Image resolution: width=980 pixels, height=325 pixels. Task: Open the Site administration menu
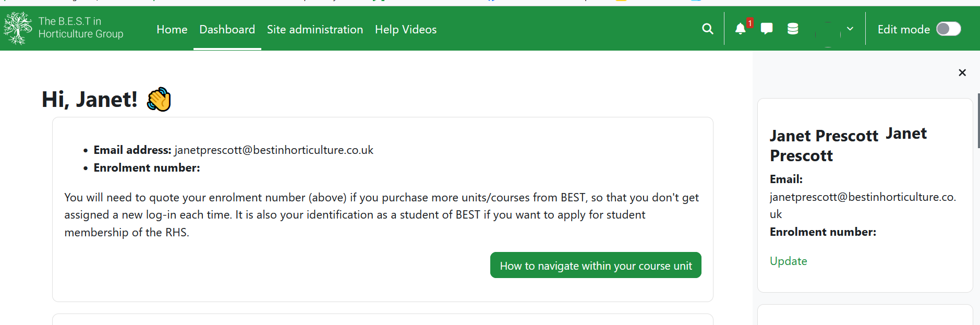point(314,30)
